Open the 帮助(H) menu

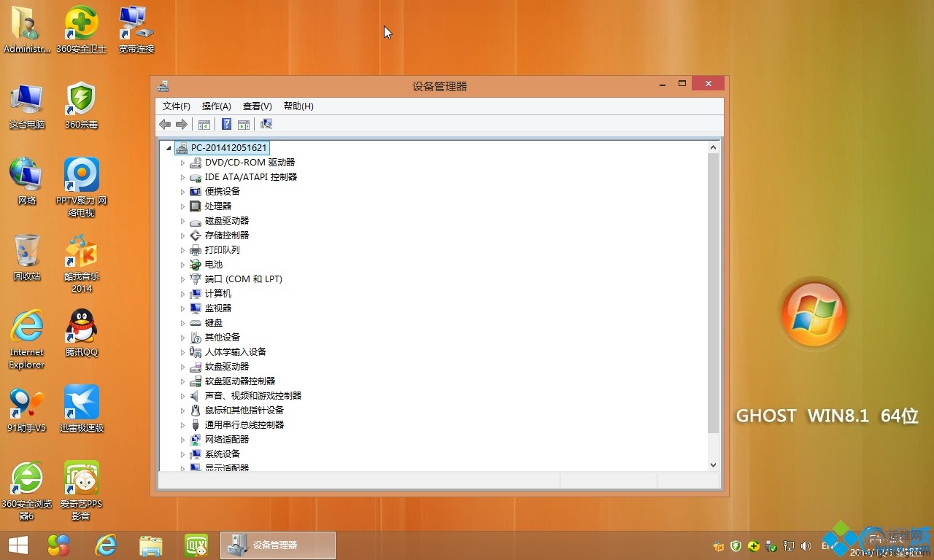pyautogui.click(x=298, y=106)
